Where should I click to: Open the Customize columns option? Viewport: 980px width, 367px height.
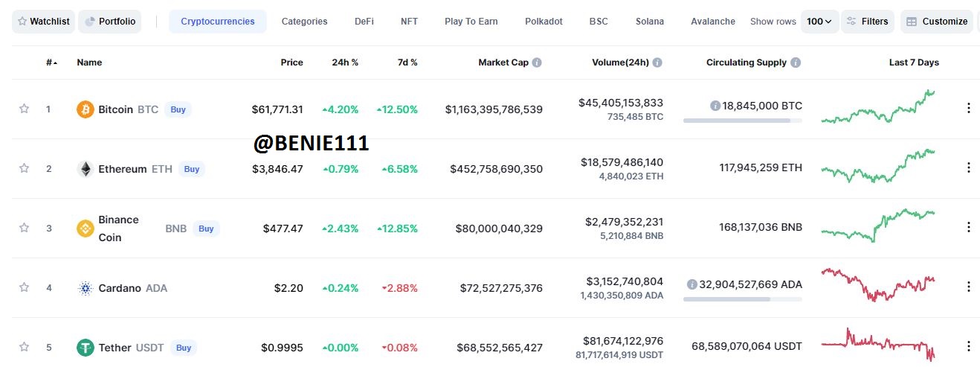point(936,22)
